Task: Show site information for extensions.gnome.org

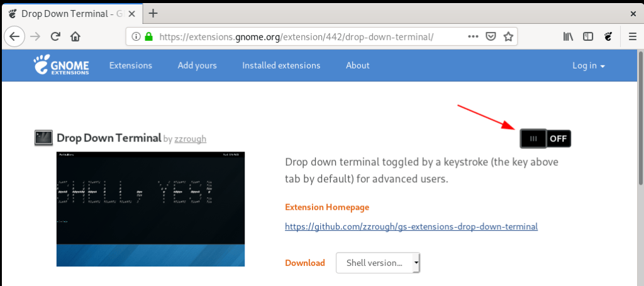Action: [136, 36]
